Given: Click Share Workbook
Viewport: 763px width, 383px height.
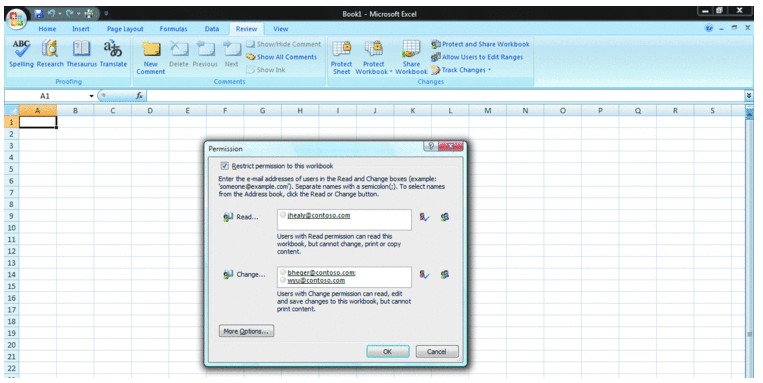Looking at the screenshot, I should tap(411, 57).
